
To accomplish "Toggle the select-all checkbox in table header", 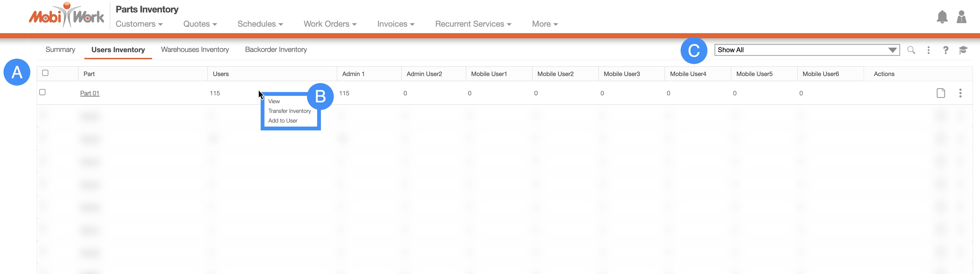I will point(45,73).
